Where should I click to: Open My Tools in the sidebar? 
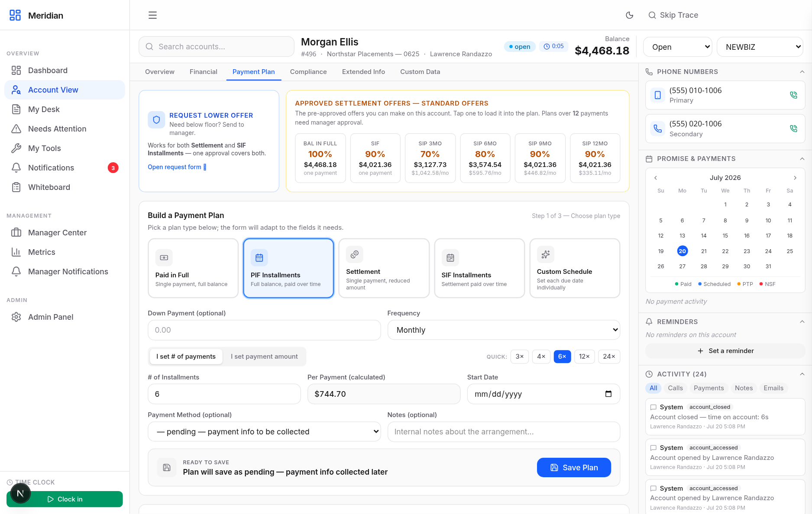(65, 148)
